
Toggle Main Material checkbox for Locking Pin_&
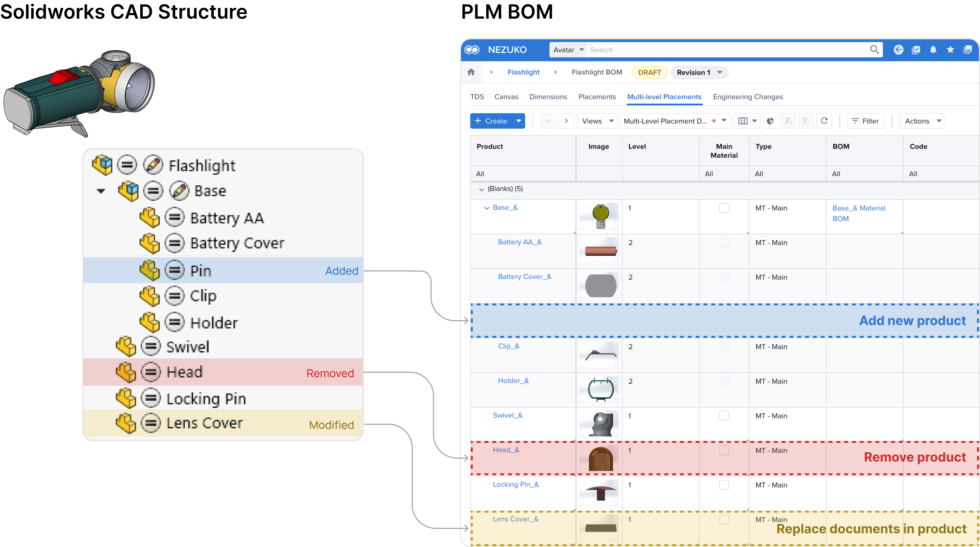pyautogui.click(x=724, y=485)
